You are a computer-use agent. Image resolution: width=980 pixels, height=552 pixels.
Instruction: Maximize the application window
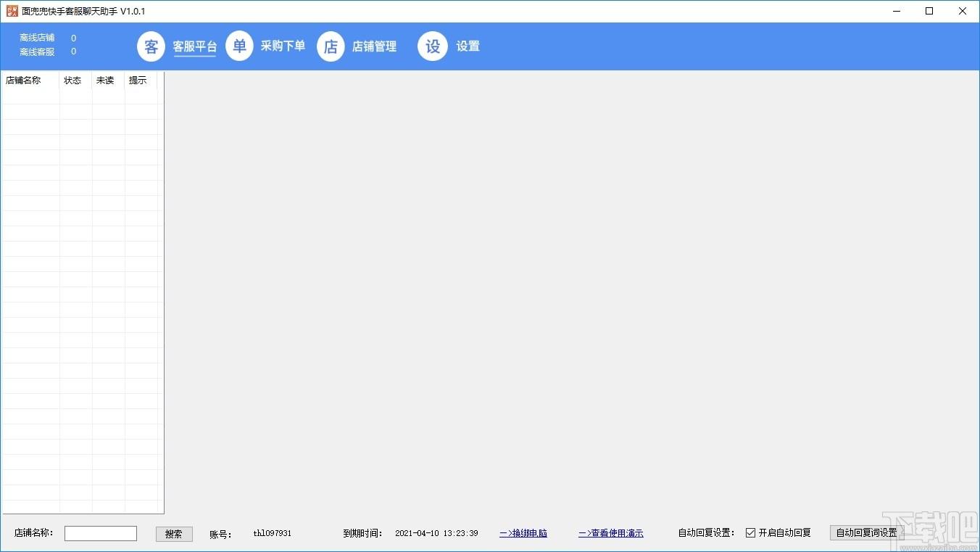(929, 11)
